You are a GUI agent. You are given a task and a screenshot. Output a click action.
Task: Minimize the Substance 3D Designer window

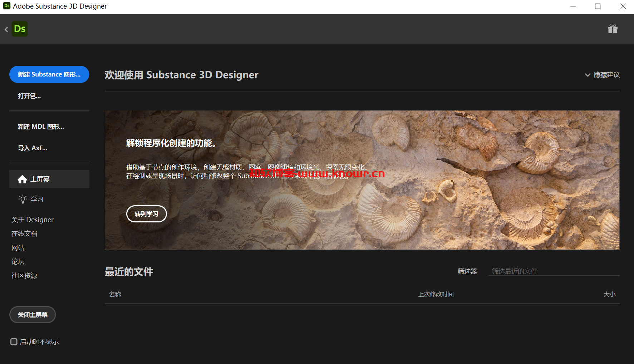(x=573, y=6)
